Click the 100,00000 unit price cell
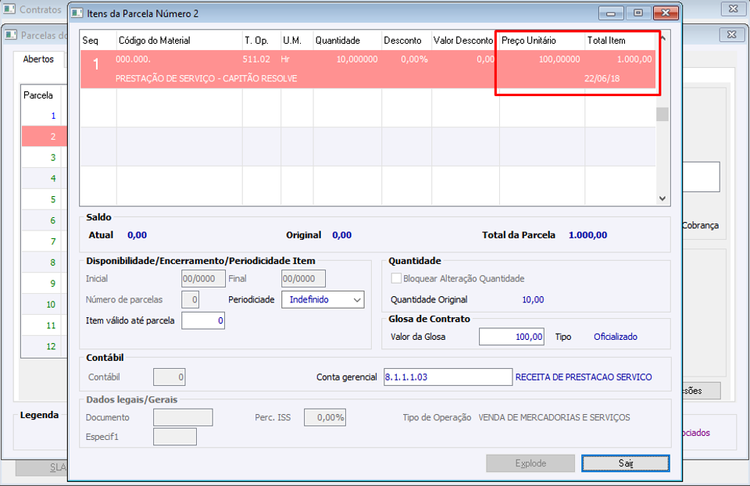Image resolution: width=750 pixels, height=486 pixels. point(559,59)
